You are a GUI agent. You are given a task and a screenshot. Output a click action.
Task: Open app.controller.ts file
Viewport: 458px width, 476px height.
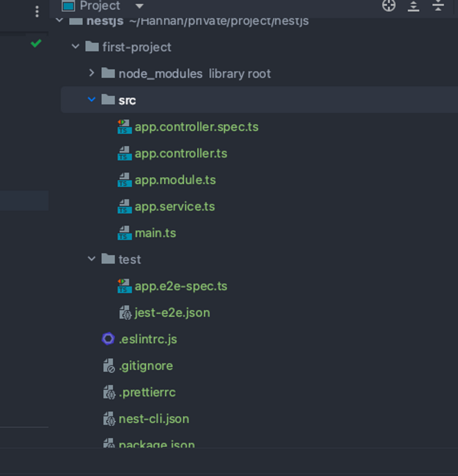(x=181, y=153)
